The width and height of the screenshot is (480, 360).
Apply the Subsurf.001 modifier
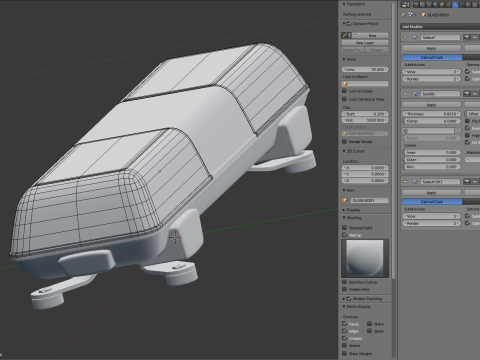point(432,193)
